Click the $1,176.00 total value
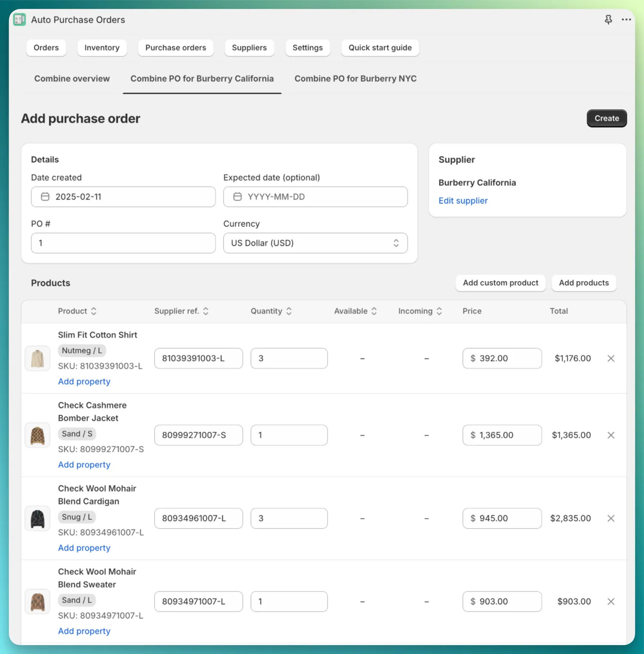 pyautogui.click(x=572, y=358)
